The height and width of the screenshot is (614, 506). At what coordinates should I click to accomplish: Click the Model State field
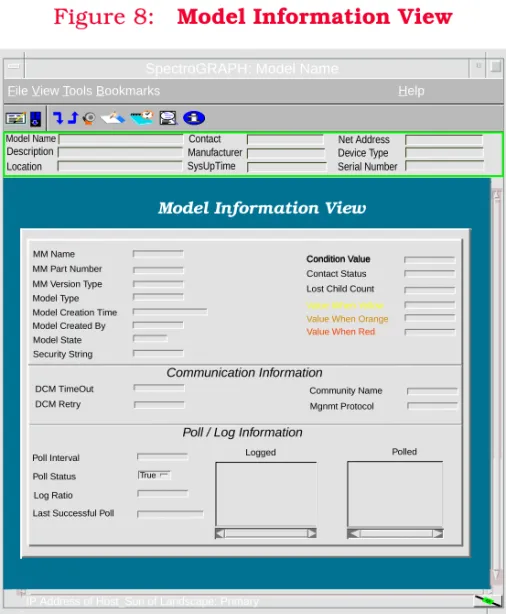click(x=150, y=338)
